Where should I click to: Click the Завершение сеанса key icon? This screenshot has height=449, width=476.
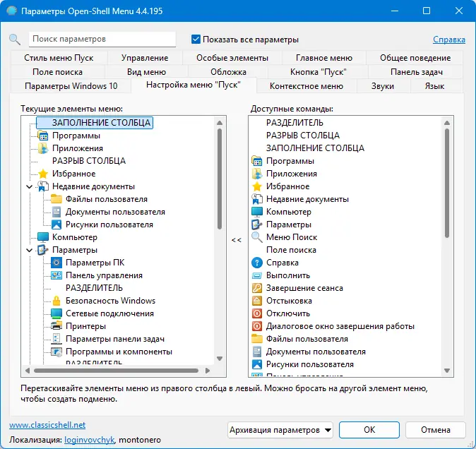click(257, 288)
